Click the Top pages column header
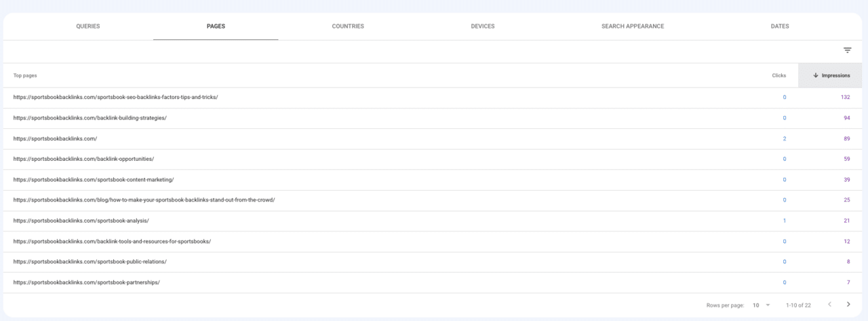This screenshot has width=868, height=321. point(25,75)
